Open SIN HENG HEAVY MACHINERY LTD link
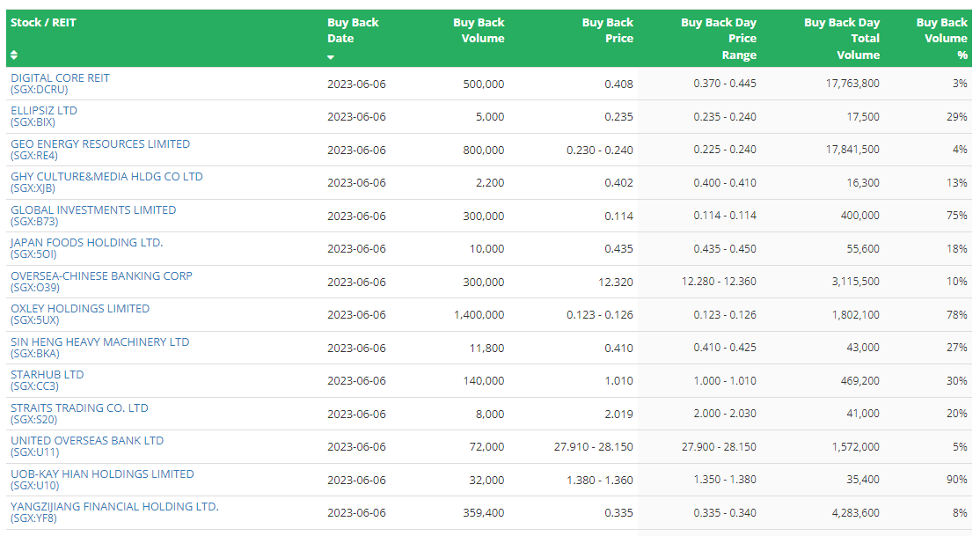Screen dimensions: 980x536 99,347
